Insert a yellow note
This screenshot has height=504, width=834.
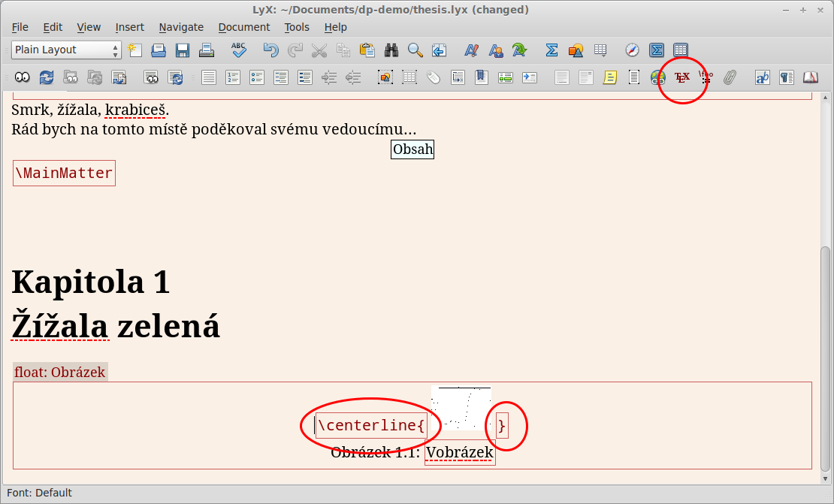click(610, 77)
